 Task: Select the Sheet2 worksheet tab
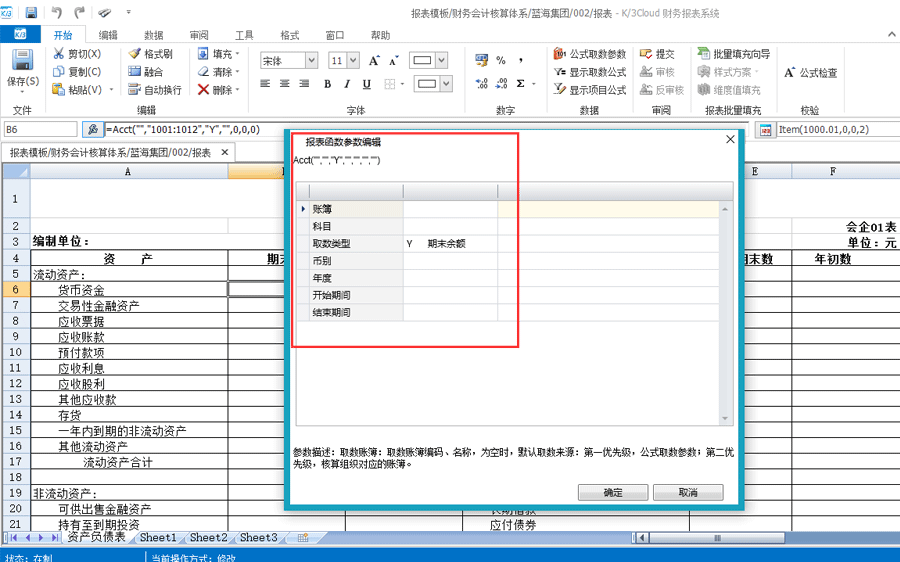click(x=208, y=537)
